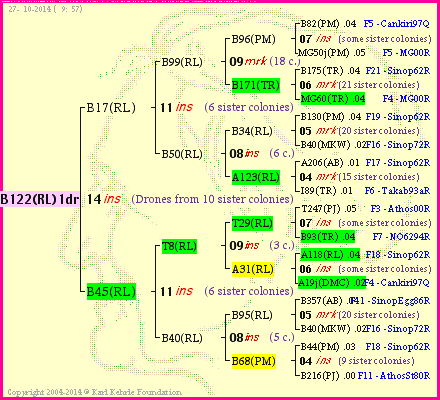Open the F17 - Sinop62R link
The height and width of the screenshot is (400, 440).
tap(398, 163)
